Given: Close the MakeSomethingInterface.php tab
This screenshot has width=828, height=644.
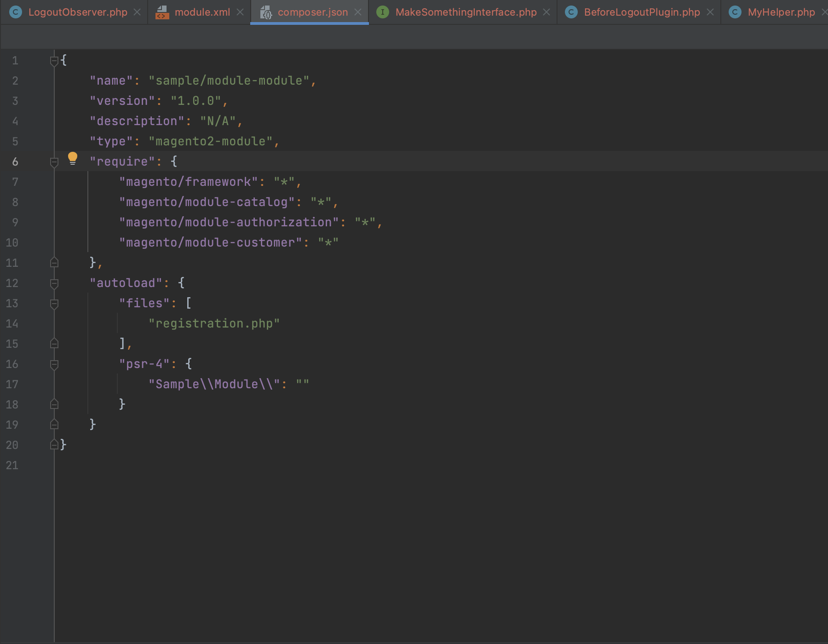Looking at the screenshot, I should 546,12.
